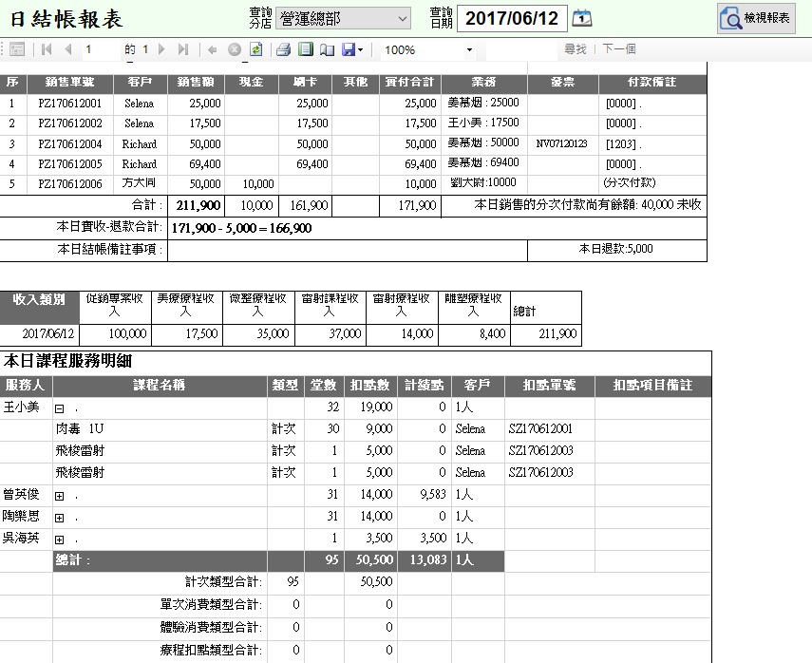Go to first page of report
Image resolution: width=812 pixels, height=663 pixels.
coord(47,49)
